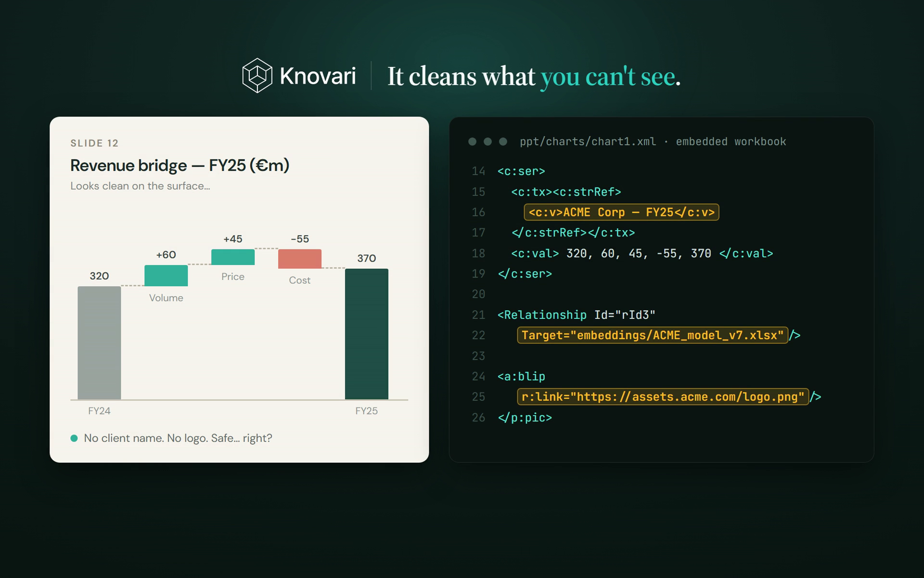Click the green Price +45 bar
Screen dimensions: 924x578
233,257
